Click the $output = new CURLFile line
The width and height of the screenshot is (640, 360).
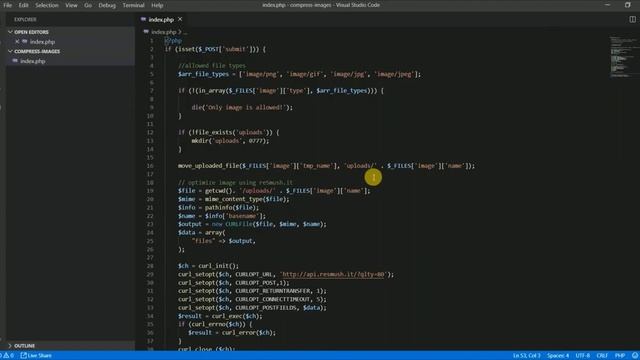(x=252, y=224)
